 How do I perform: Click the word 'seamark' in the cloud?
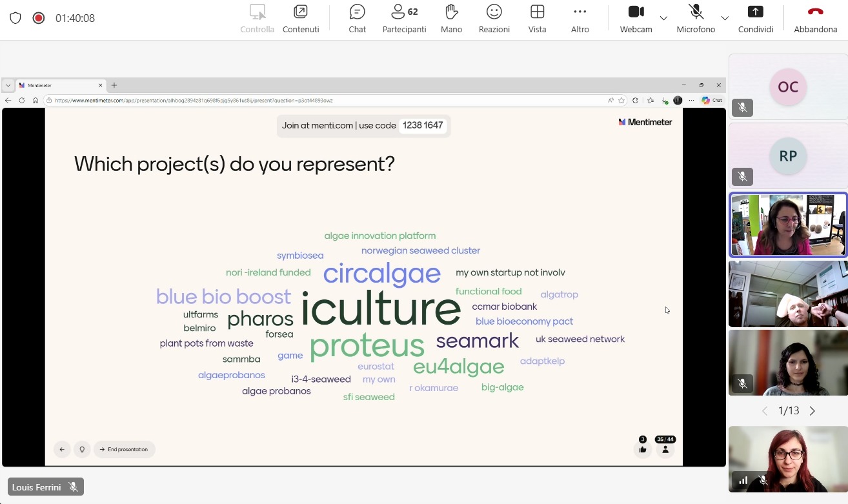pyautogui.click(x=478, y=341)
